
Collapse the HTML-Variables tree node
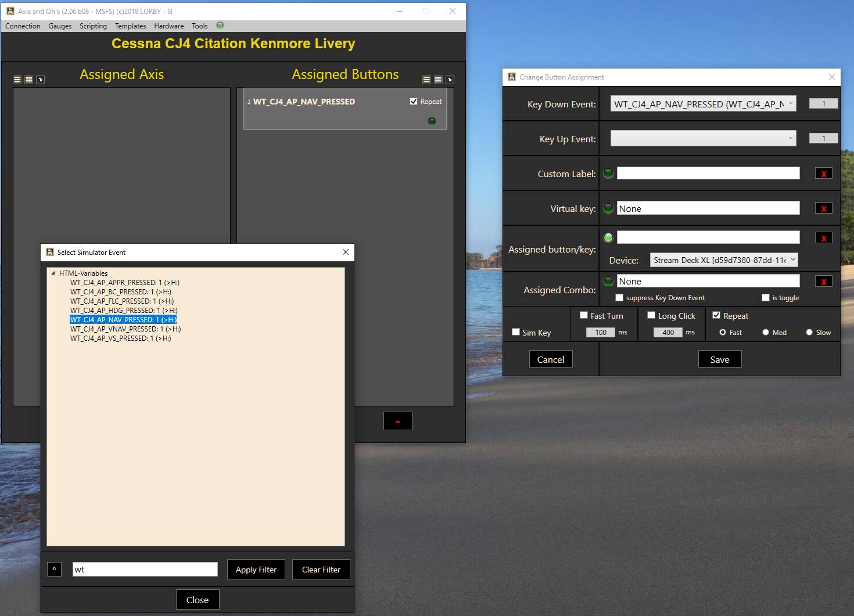point(53,273)
